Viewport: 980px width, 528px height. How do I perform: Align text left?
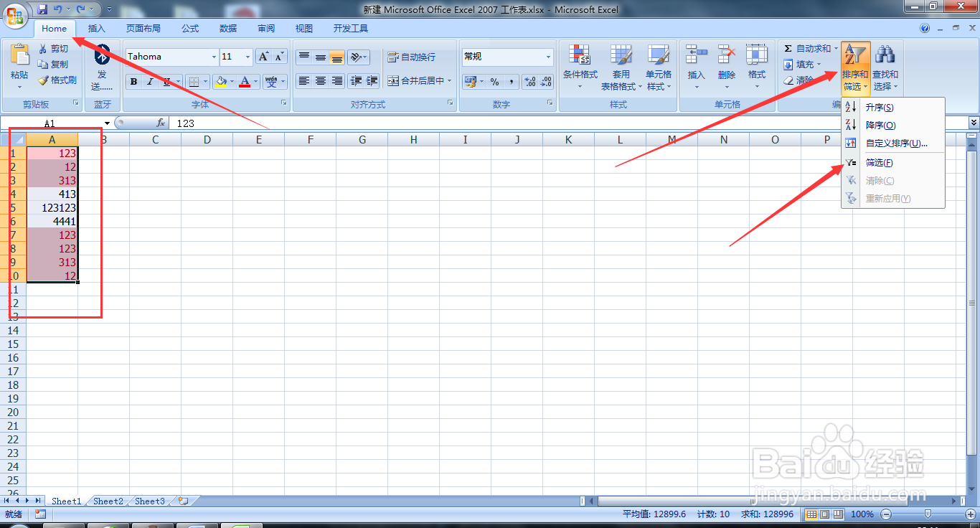point(304,81)
